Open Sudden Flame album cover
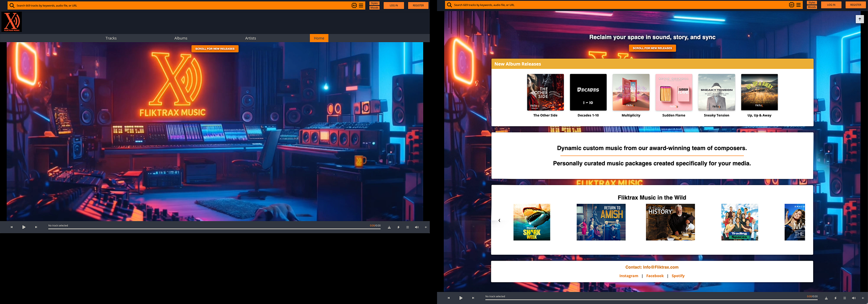The height and width of the screenshot is (304, 868). (x=674, y=92)
